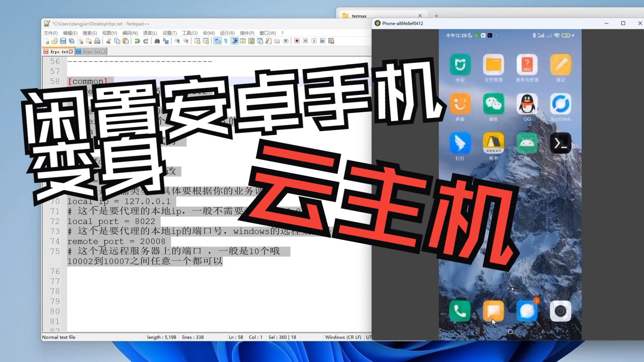Switch to the frpc.ini tab
This screenshot has height=362, width=644.
pyautogui.click(x=91, y=52)
